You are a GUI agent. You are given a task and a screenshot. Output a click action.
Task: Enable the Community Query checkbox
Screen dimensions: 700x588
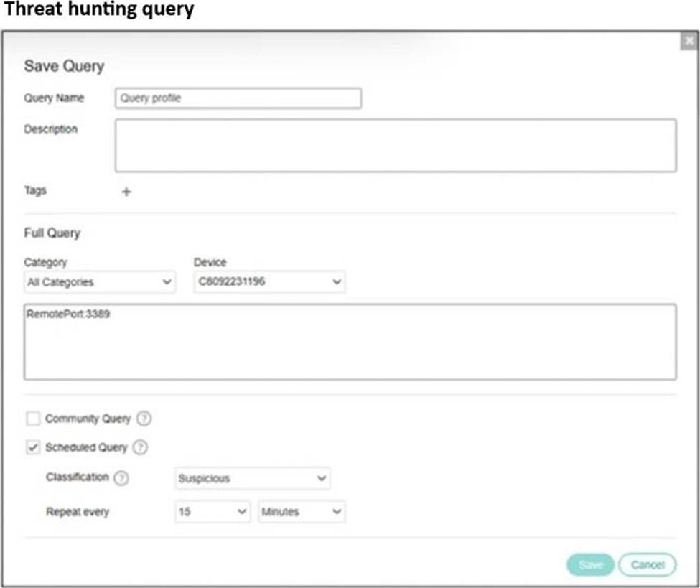click(33, 419)
